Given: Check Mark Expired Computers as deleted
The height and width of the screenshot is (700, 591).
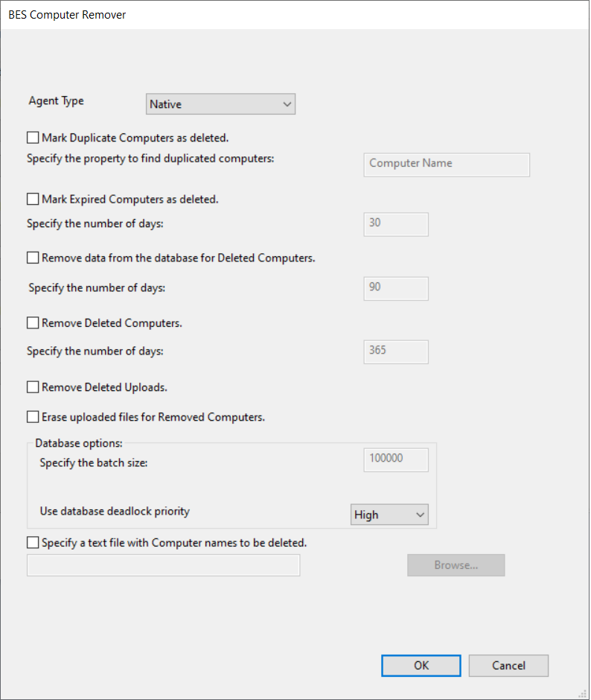Looking at the screenshot, I should pos(33,200).
